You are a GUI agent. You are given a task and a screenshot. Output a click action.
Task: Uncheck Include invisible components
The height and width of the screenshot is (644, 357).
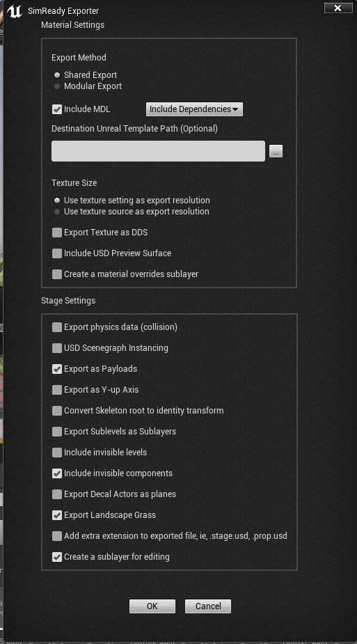click(57, 473)
